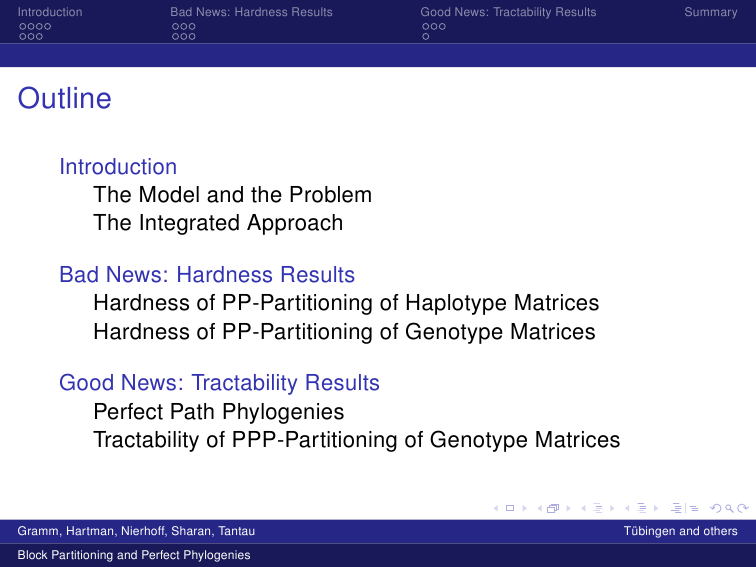Screen dimensions: 756x567
Task: Jump to Summary in header bar
Action: [x=711, y=12]
